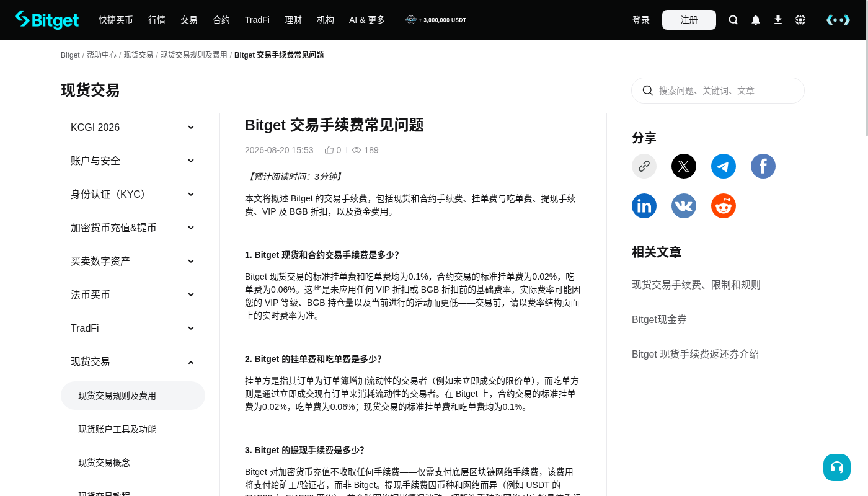This screenshot has width=868, height=496.
Task: Open the customer support headset chat
Action: tap(837, 467)
